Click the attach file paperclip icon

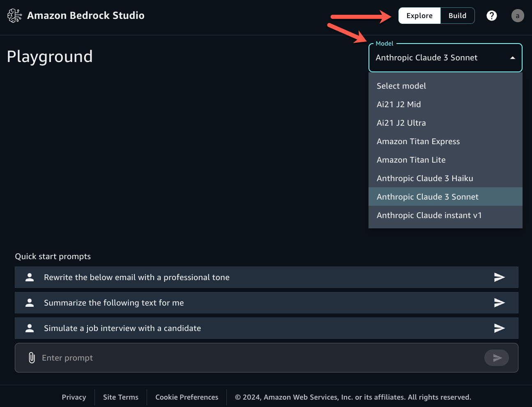click(31, 358)
